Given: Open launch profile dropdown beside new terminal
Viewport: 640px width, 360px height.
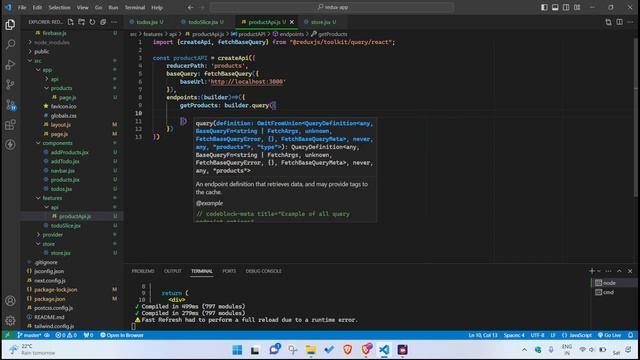Looking at the screenshot, I should [x=599, y=271].
